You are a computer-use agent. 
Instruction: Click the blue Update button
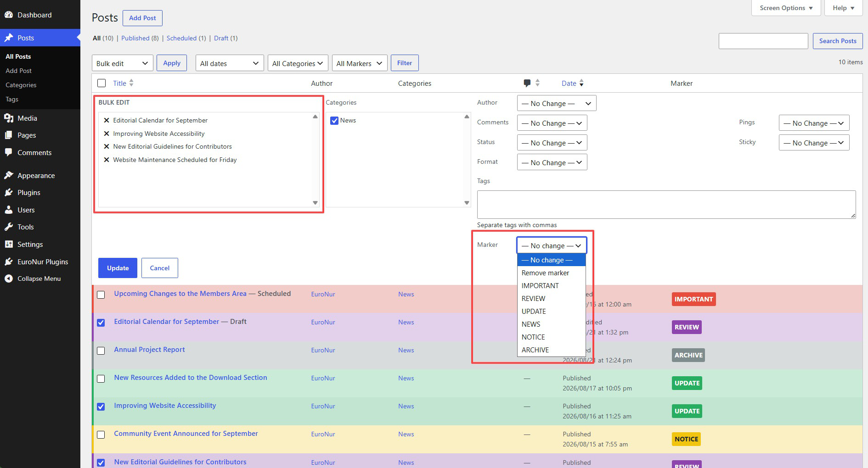[118, 268]
